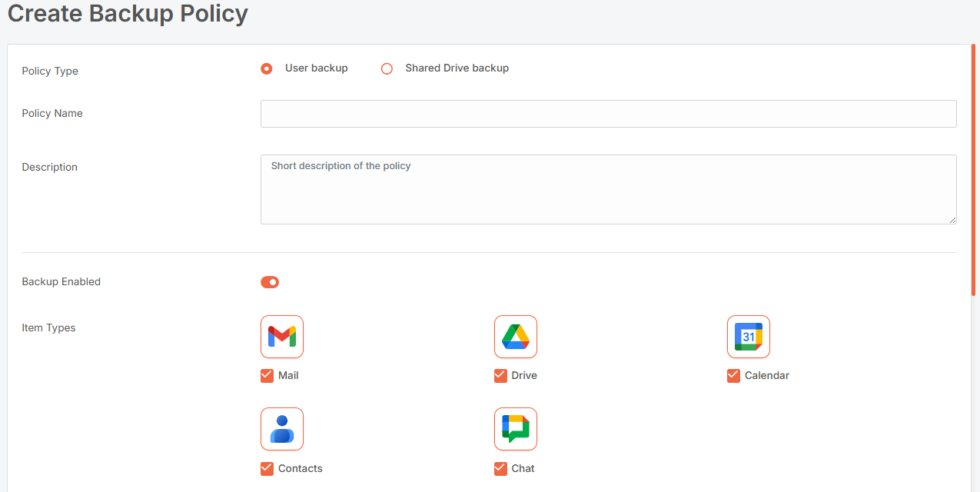Select the User backup radio button
The width and height of the screenshot is (980, 492).
pos(267,68)
